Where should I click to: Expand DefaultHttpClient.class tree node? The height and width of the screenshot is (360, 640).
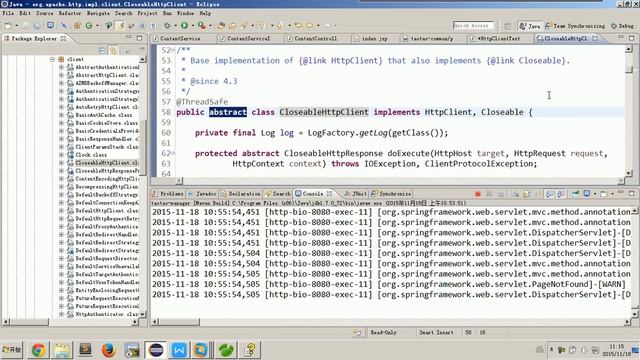click(x=61, y=211)
